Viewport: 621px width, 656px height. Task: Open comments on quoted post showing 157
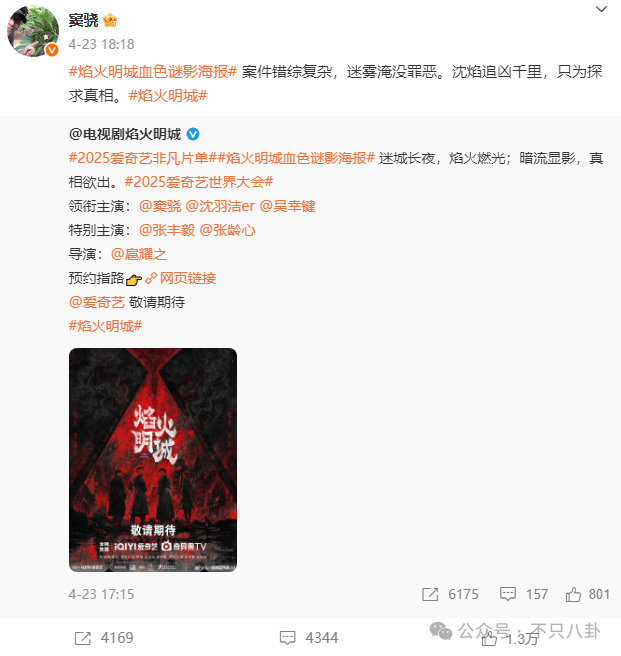tap(524, 594)
